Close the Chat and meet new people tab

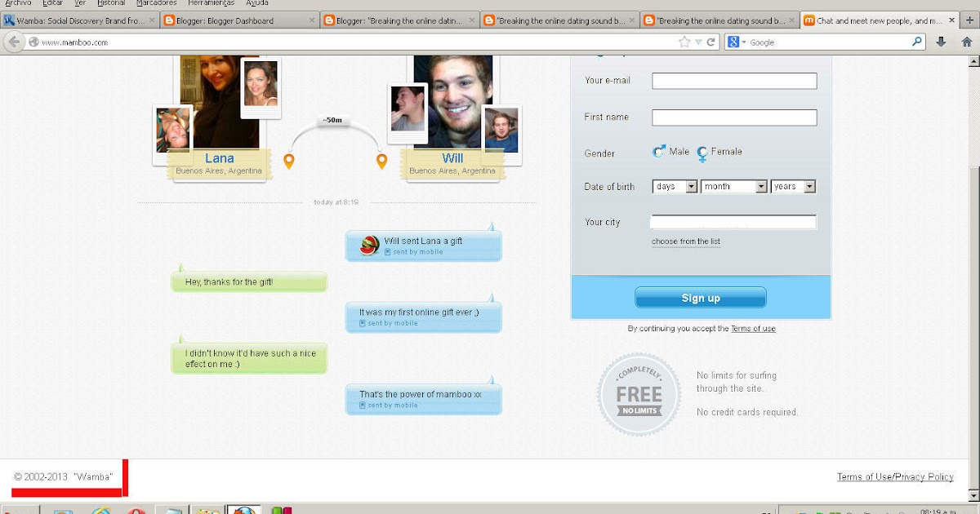point(951,21)
